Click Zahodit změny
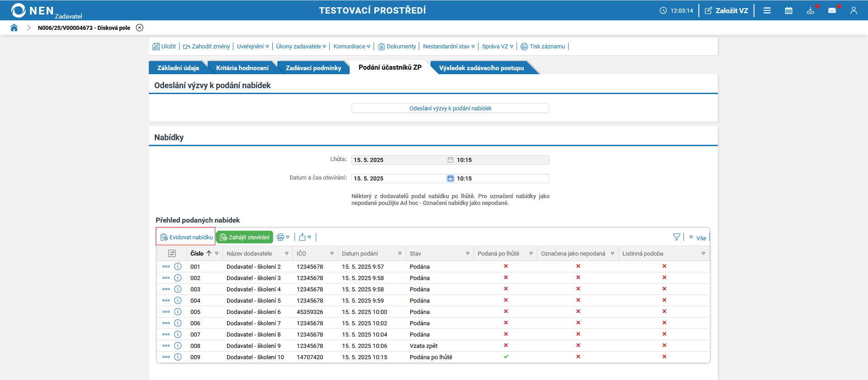This screenshot has width=868, height=380. pyautogui.click(x=207, y=46)
